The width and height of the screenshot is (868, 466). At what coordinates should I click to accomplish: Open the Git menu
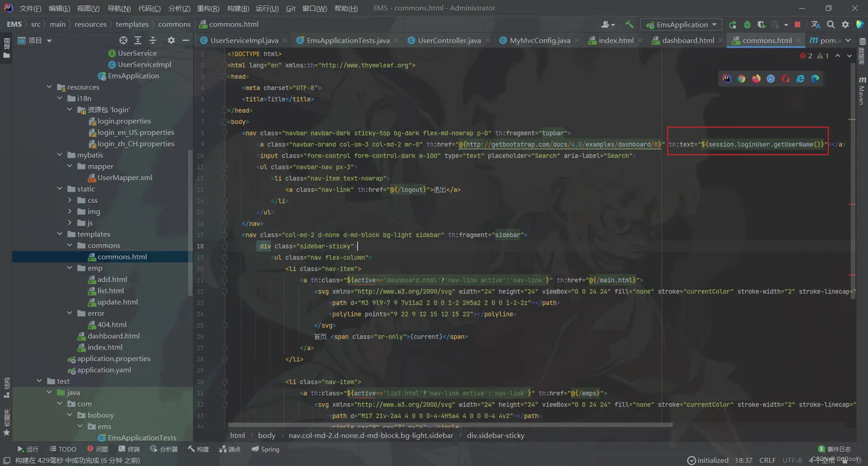click(291, 8)
